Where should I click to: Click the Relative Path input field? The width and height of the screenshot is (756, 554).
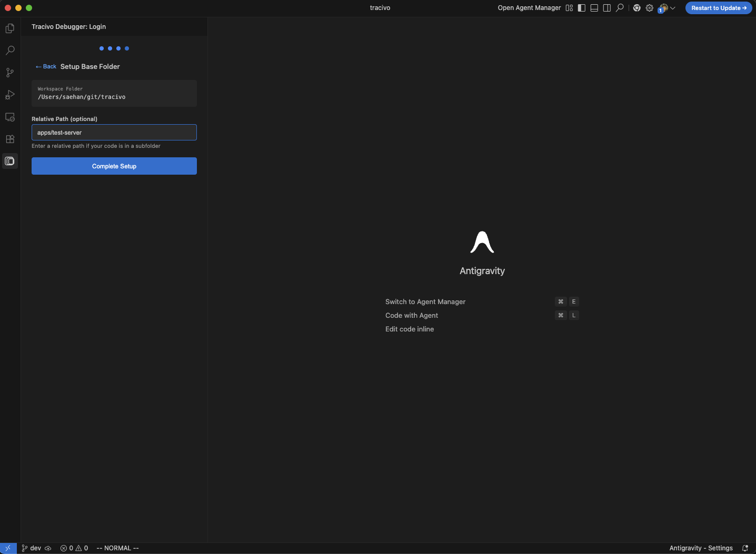(114, 133)
